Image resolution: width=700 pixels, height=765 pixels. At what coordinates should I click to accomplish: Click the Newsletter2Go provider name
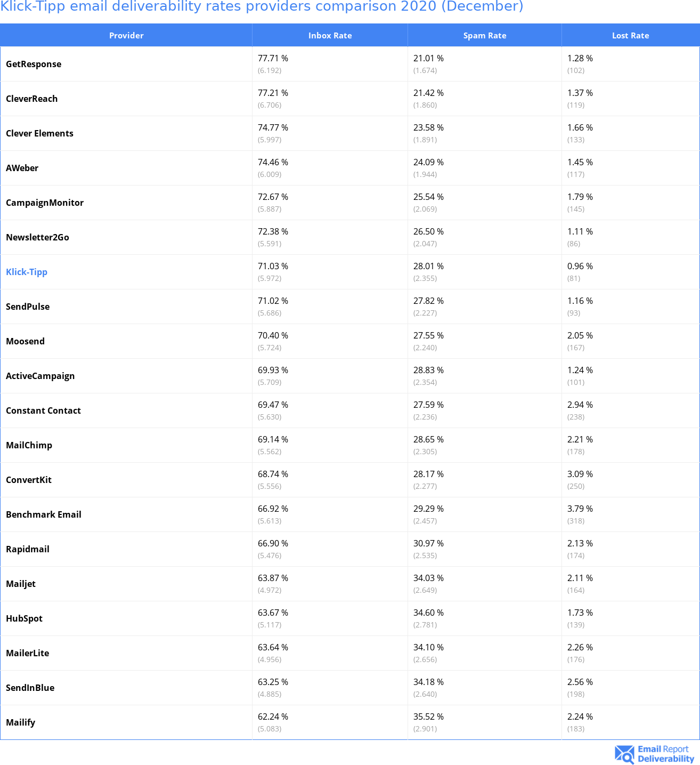pos(37,237)
